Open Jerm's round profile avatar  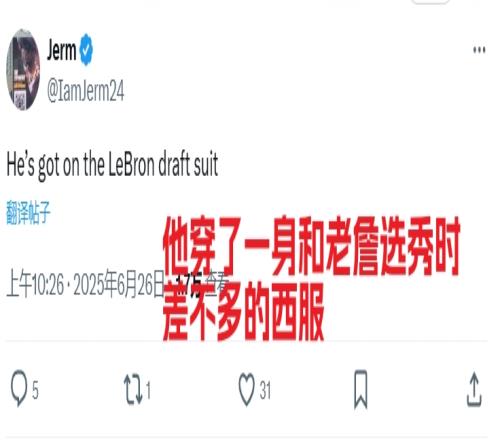pos(23,69)
